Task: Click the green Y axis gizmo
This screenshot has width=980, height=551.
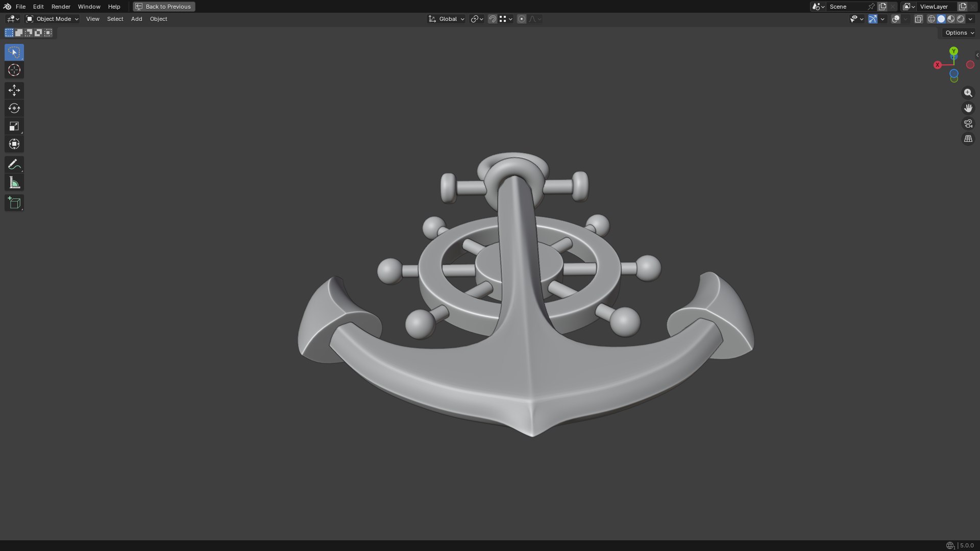Action: [x=953, y=51]
